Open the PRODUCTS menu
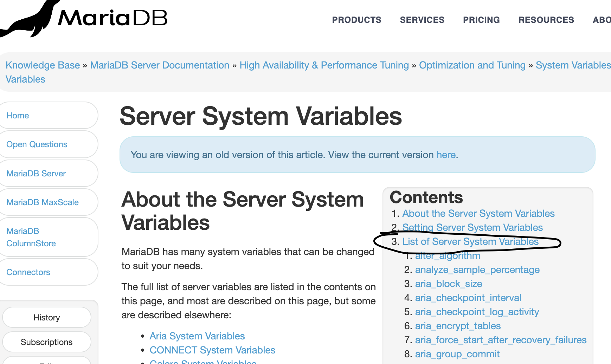 (x=356, y=20)
